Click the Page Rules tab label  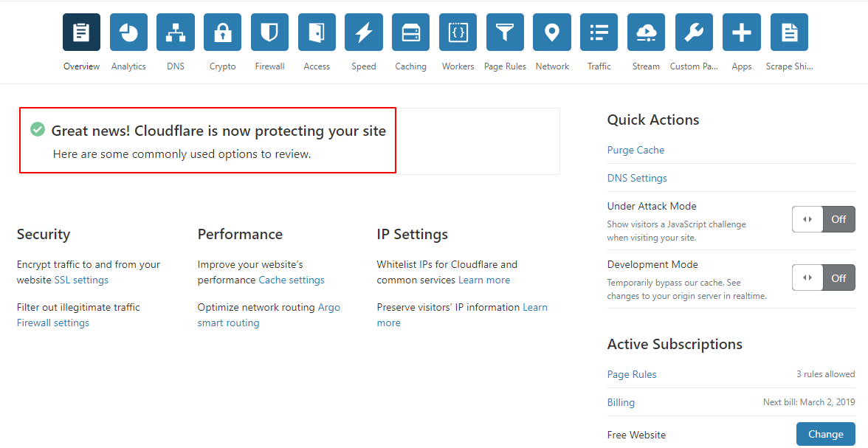pyautogui.click(x=505, y=66)
